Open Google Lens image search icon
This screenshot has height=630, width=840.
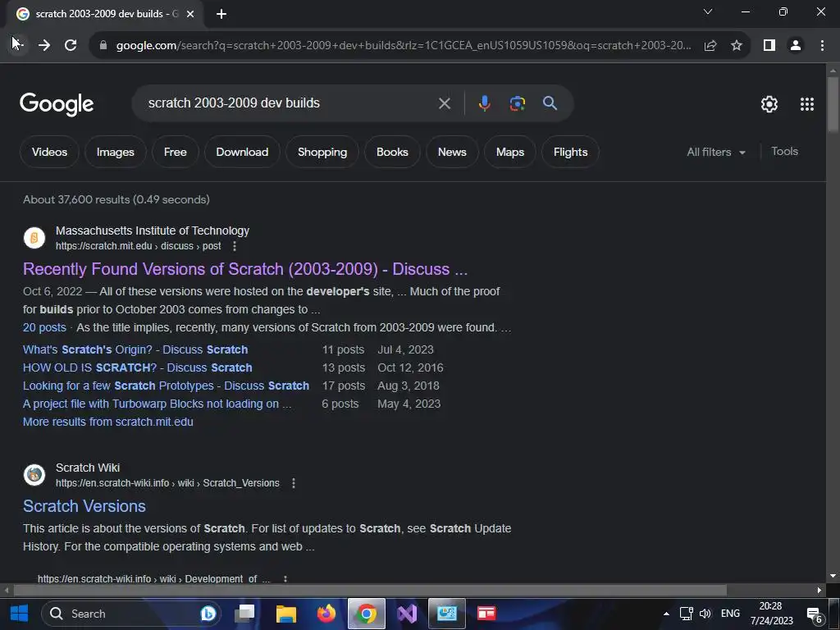click(517, 103)
